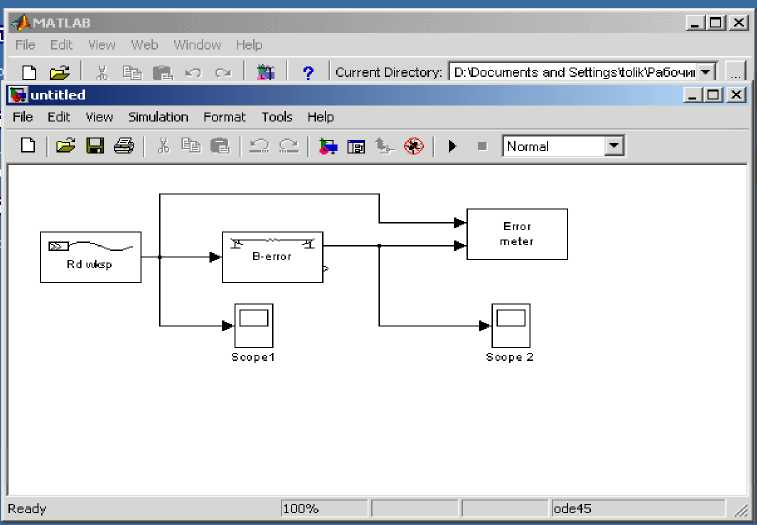Screen dimensions: 757x525
Task: Open File menu in MATLAB window
Action: point(25,45)
